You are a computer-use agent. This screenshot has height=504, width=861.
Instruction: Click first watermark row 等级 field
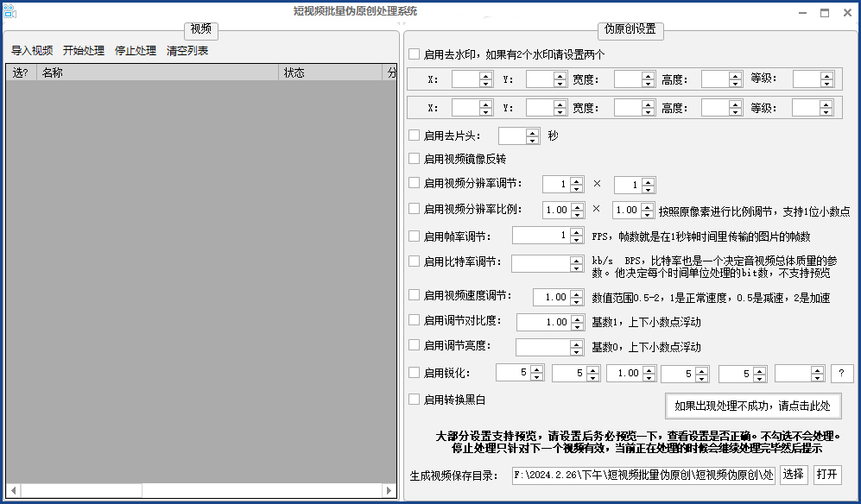[x=814, y=79]
